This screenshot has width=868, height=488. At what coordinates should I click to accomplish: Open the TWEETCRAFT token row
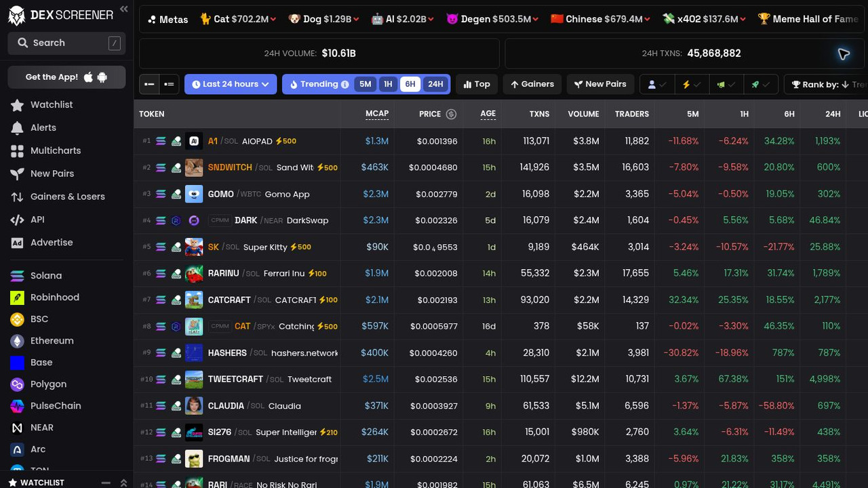pos(500,379)
